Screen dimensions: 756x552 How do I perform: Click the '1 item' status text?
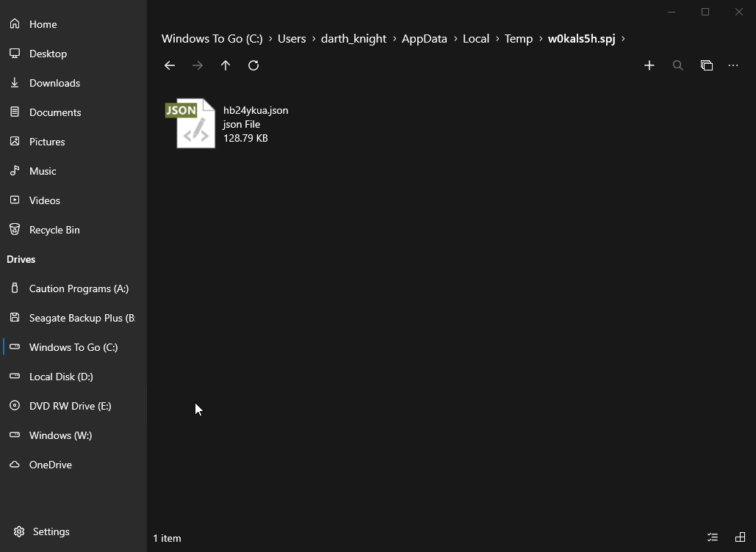[x=168, y=538]
